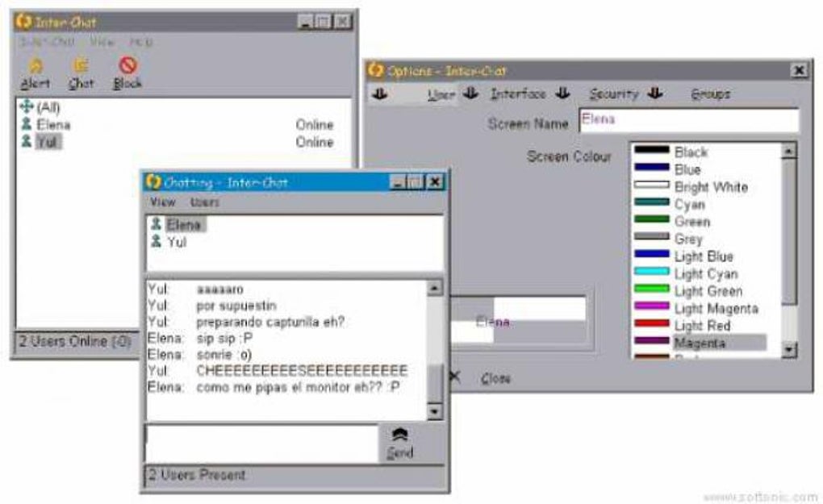Select the Light Red colour swatch
The height and width of the screenshot is (504, 823).
click(652, 323)
